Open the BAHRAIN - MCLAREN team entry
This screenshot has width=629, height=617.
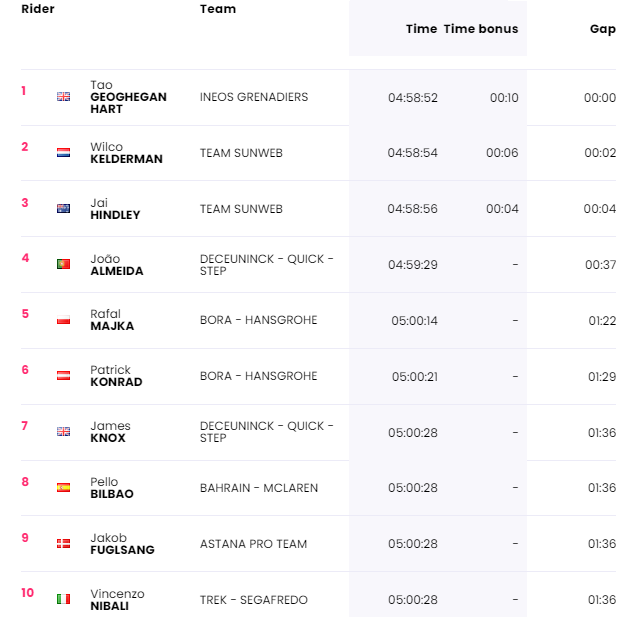[259, 488]
